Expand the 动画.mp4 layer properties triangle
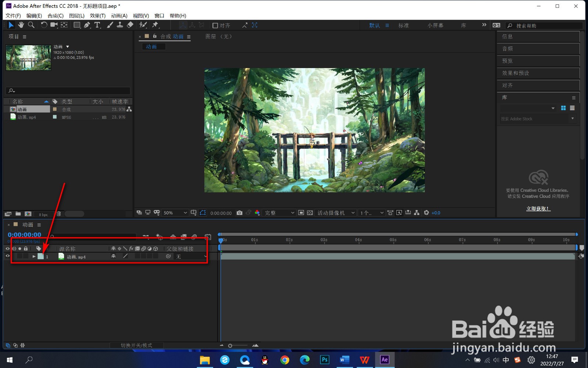Image resolution: width=588 pixels, height=368 pixels. click(x=34, y=256)
